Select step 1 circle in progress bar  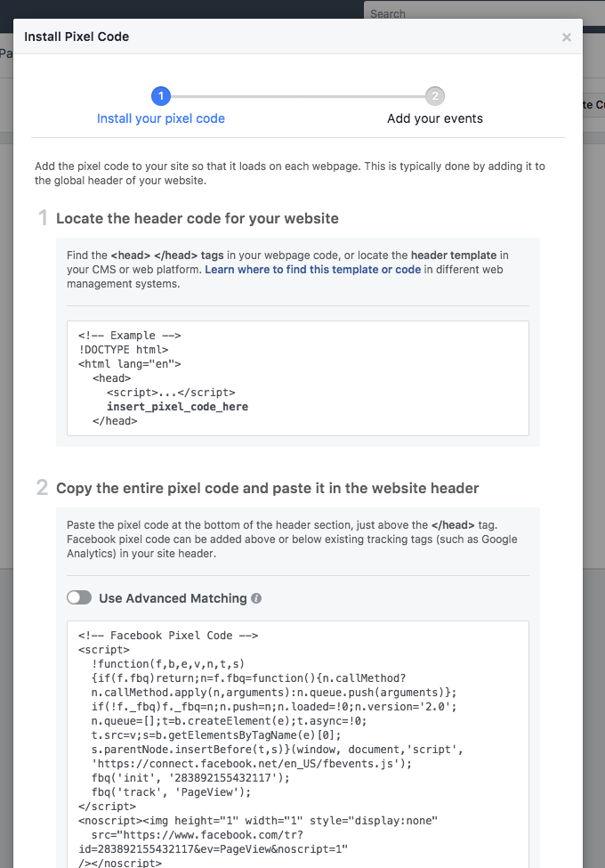tap(161, 96)
